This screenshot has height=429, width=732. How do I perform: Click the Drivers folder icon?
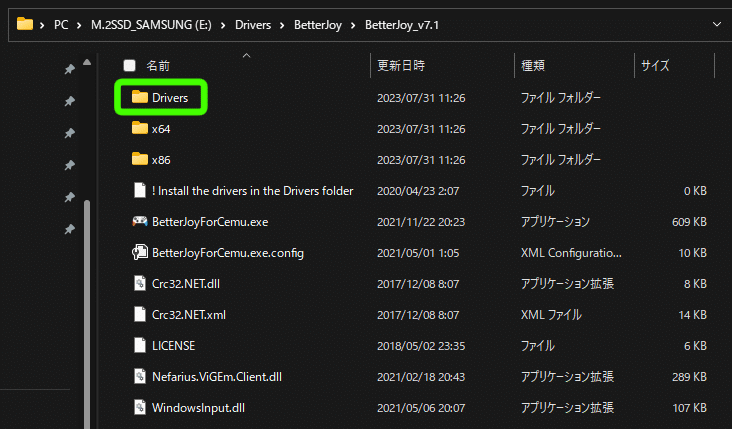point(140,97)
